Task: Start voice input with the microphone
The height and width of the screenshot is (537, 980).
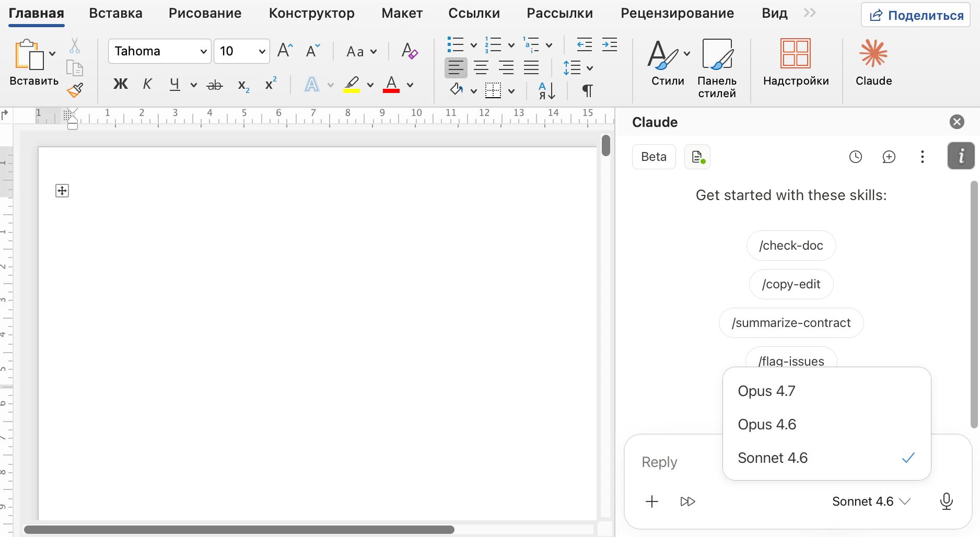Action: pos(946,501)
